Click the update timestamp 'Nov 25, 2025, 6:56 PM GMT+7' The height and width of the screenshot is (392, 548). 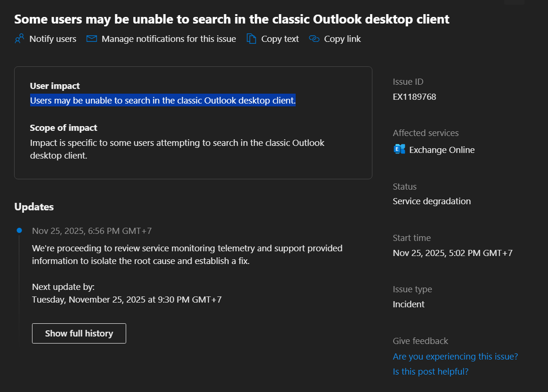[92, 231]
